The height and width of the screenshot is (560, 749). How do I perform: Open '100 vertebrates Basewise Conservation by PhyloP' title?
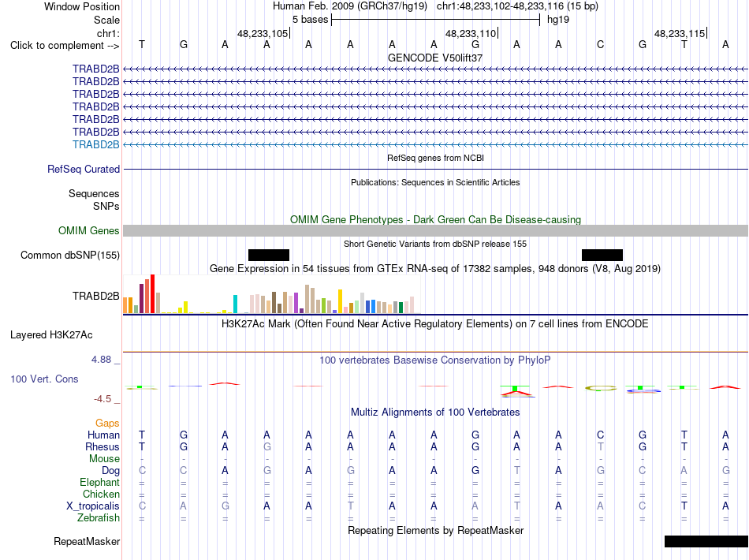coord(435,360)
